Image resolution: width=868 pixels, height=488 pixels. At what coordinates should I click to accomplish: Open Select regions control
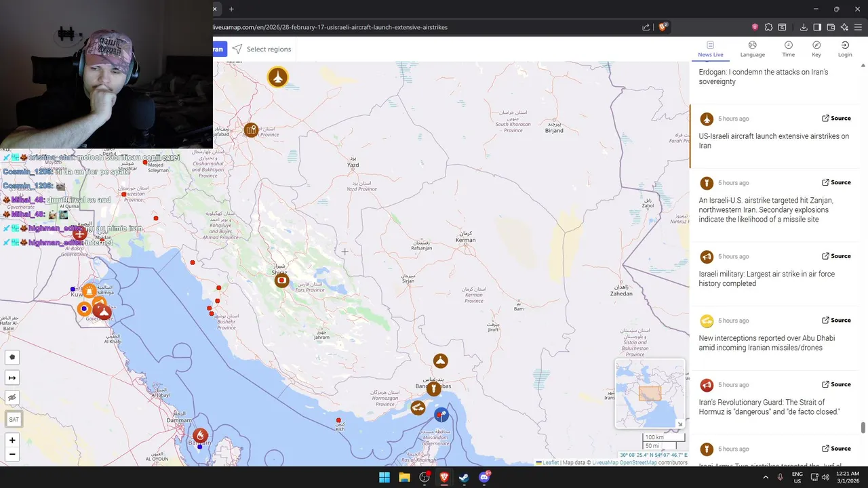[x=262, y=49]
